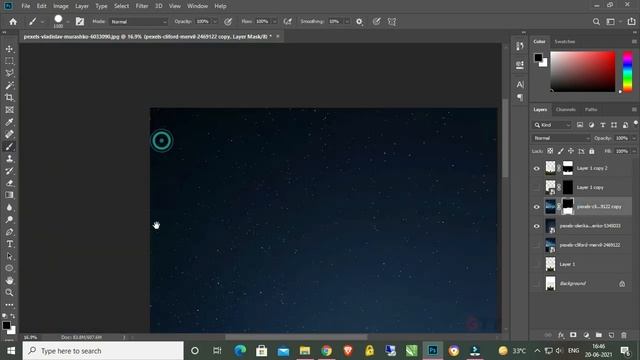Image resolution: width=640 pixels, height=360 pixels.
Task: Select the Rectangular Marquee tool
Action: [x=9, y=61]
